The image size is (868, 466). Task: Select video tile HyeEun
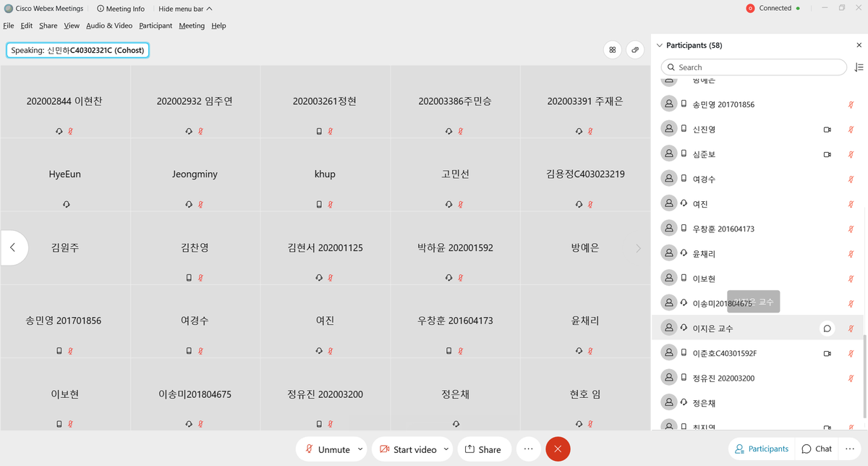65,175
